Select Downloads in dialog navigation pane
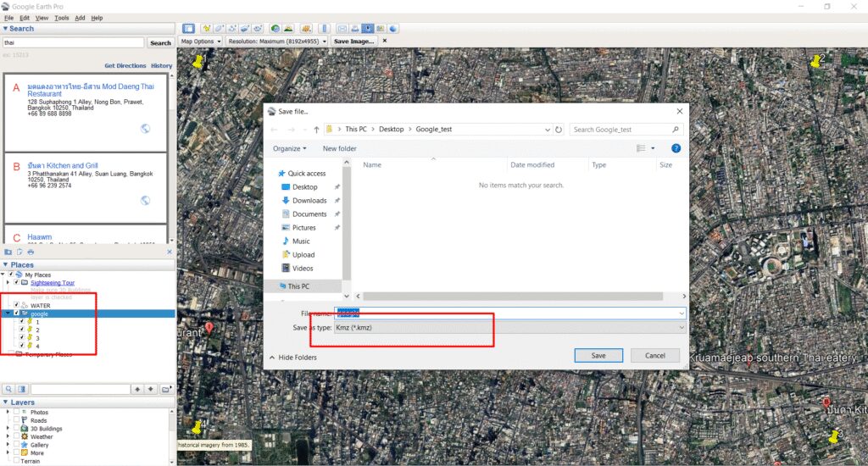868x466 pixels. 309,200
